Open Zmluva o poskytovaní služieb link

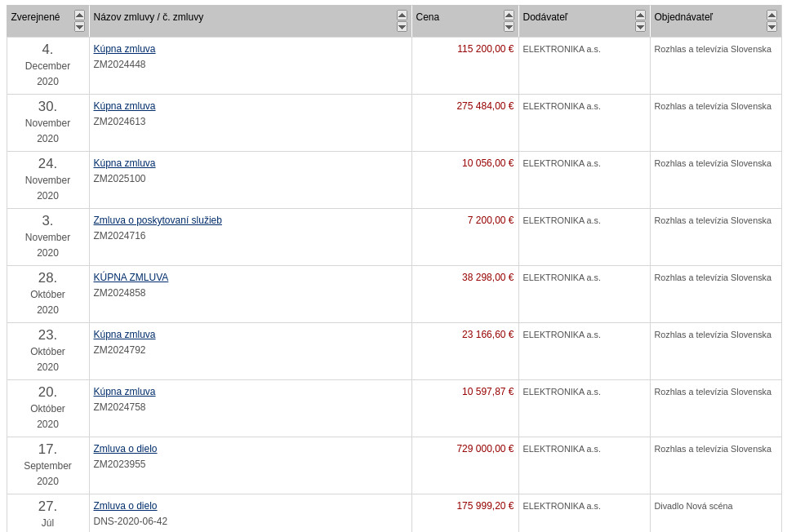[158, 220]
